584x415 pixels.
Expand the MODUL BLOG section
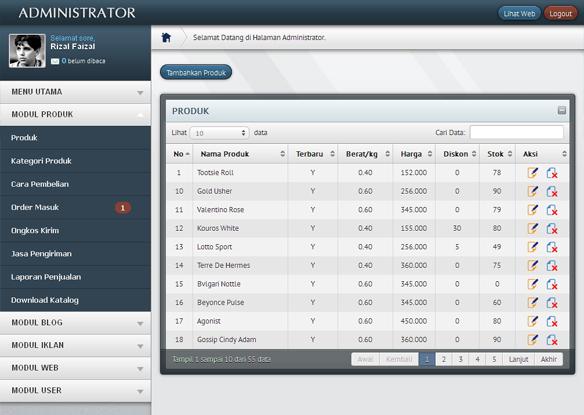click(x=75, y=323)
